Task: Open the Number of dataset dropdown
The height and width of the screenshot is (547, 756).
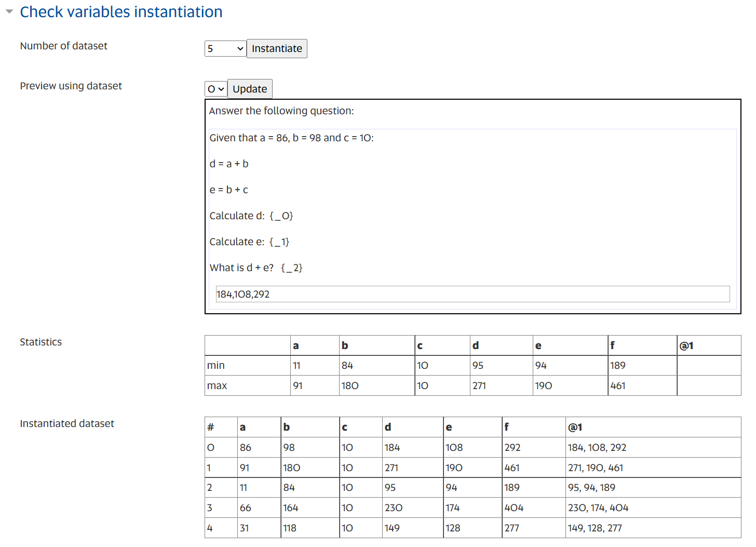Action: coord(225,48)
